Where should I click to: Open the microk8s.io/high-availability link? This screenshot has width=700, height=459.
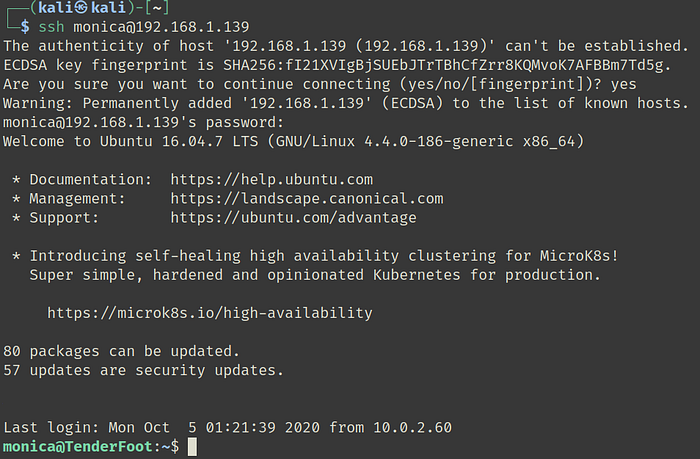click(x=210, y=313)
